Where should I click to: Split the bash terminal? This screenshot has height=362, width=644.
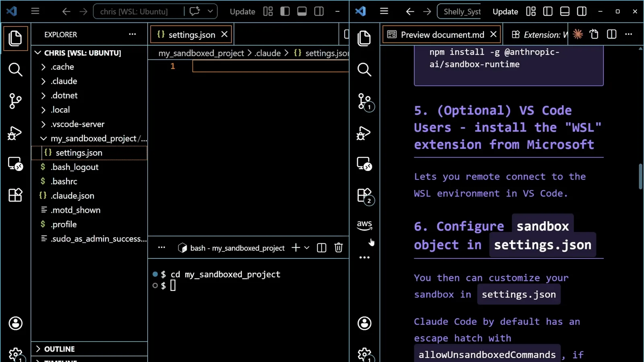[322, 248]
